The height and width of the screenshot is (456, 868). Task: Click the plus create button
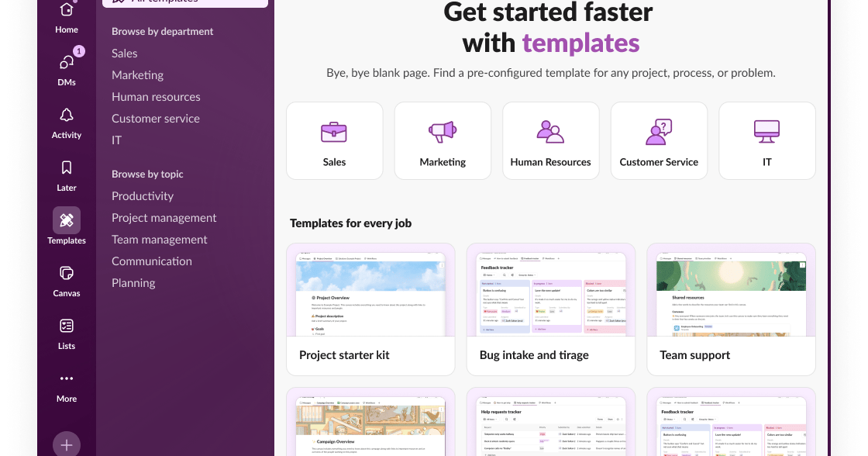coord(67,444)
